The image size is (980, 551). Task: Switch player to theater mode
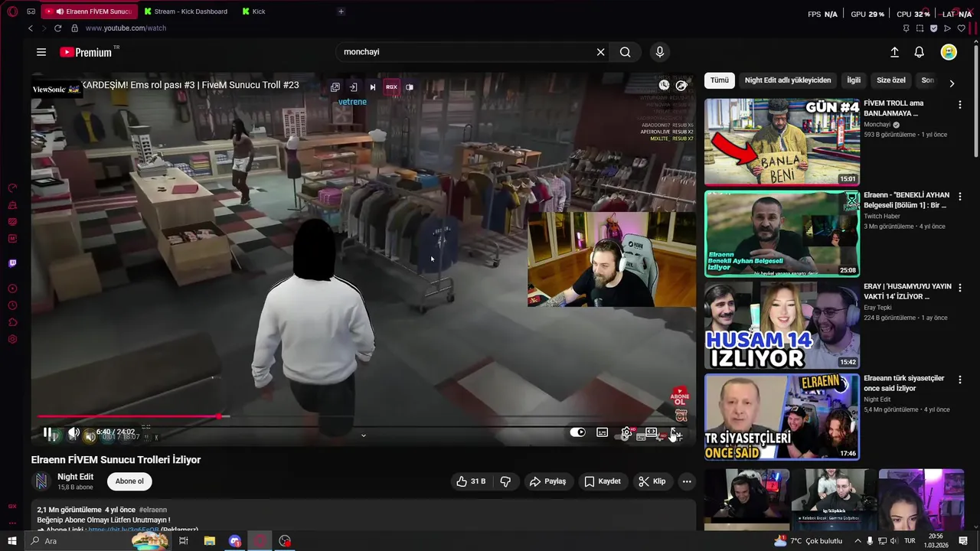click(651, 432)
